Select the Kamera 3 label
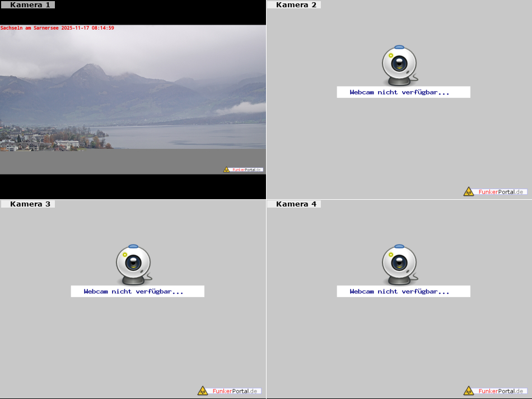Image resolution: width=532 pixels, height=399 pixels. (x=30, y=204)
